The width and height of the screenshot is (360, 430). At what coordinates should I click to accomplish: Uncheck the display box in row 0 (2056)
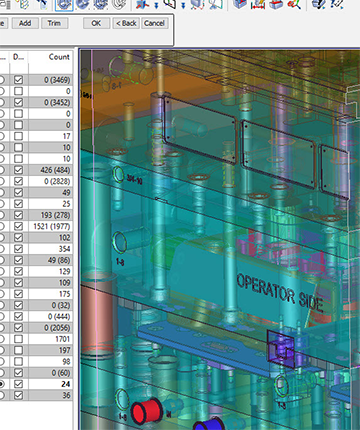19,328
